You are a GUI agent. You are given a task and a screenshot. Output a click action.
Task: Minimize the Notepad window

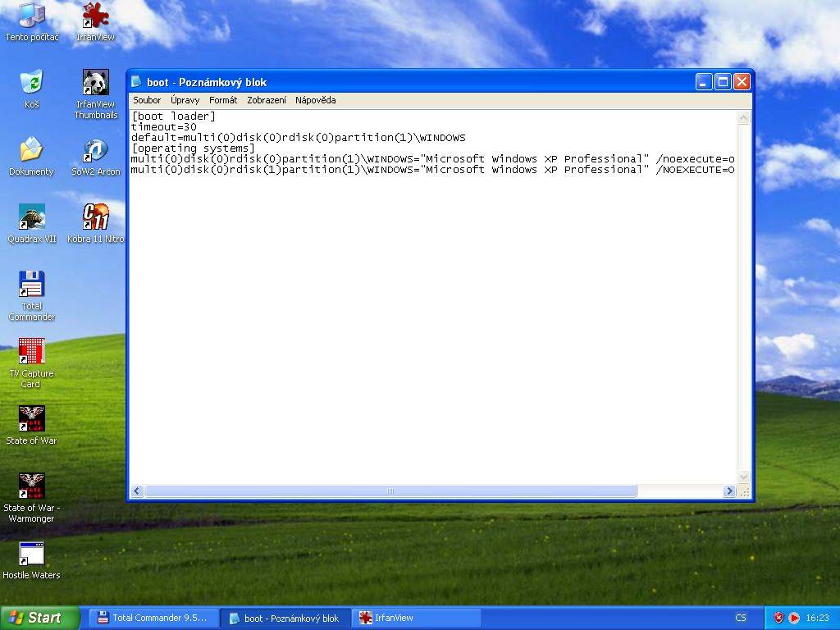click(x=704, y=82)
